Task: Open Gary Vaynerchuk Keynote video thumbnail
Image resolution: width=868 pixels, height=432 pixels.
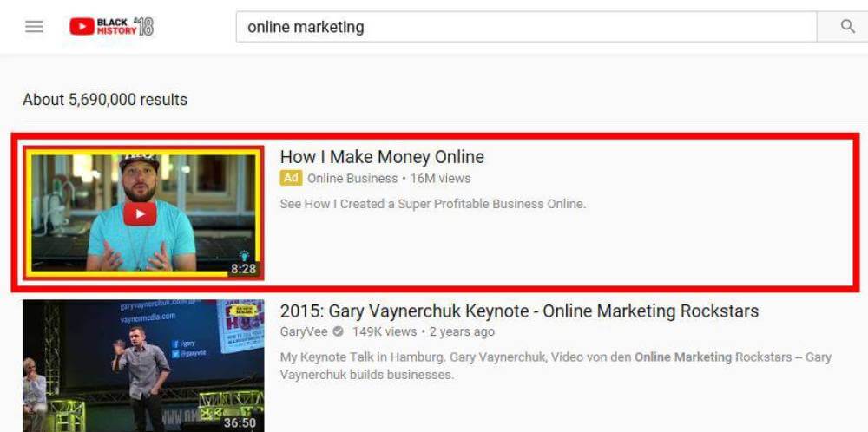Action: click(x=143, y=365)
